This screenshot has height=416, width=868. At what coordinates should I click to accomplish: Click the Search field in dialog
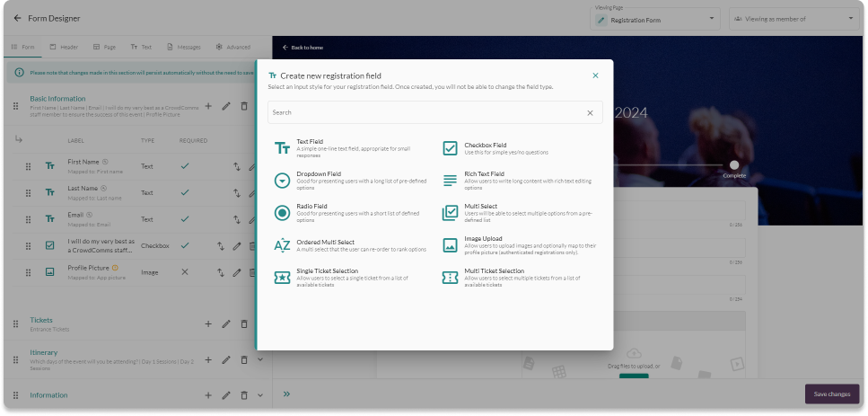coord(426,112)
